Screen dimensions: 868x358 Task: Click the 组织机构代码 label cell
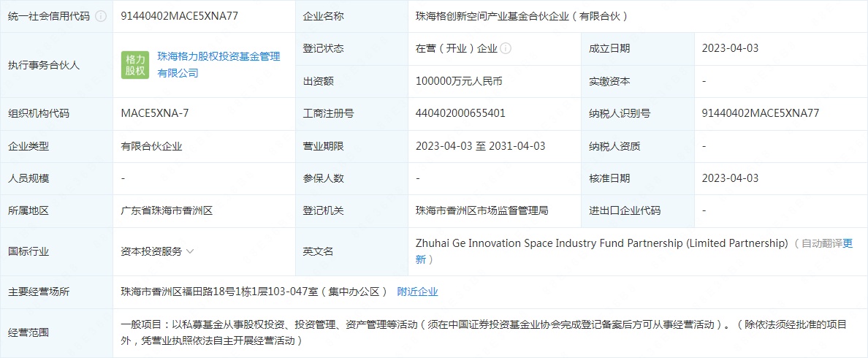(x=56, y=113)
